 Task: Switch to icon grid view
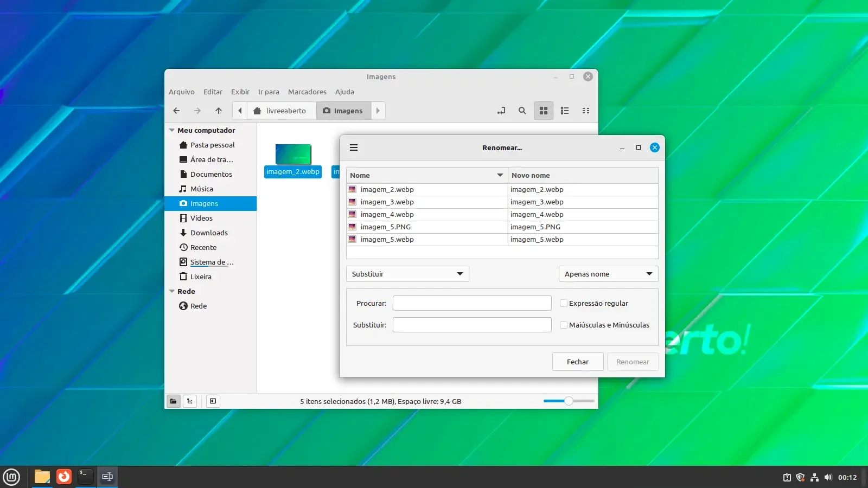pyautogui.click(x=544, y=111)
